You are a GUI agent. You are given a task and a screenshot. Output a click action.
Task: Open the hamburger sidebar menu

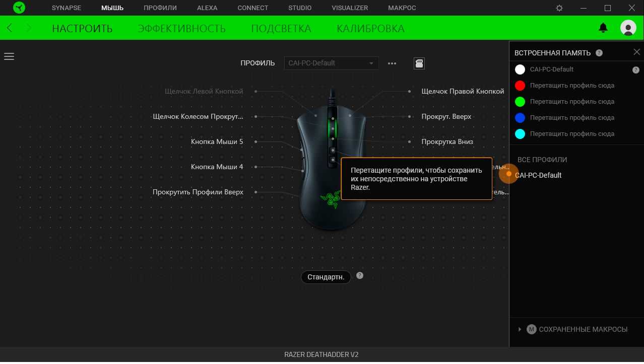(x=9, y=56)
